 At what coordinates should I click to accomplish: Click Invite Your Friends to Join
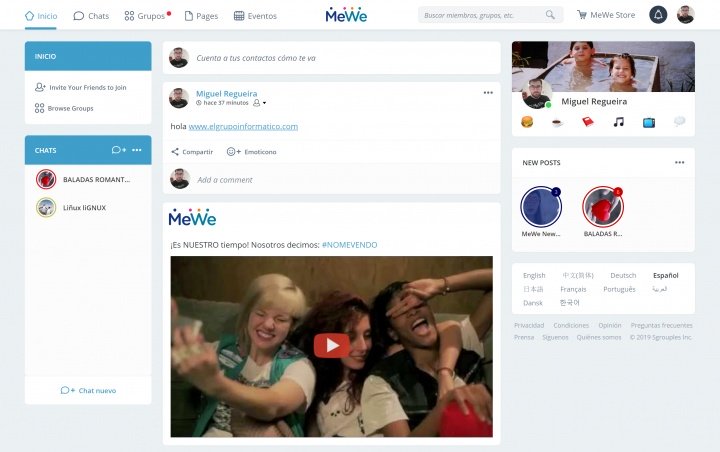81,87
